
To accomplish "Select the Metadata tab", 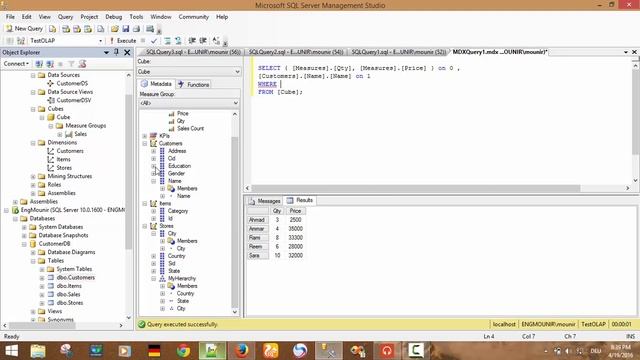I will tap(157, 84).
